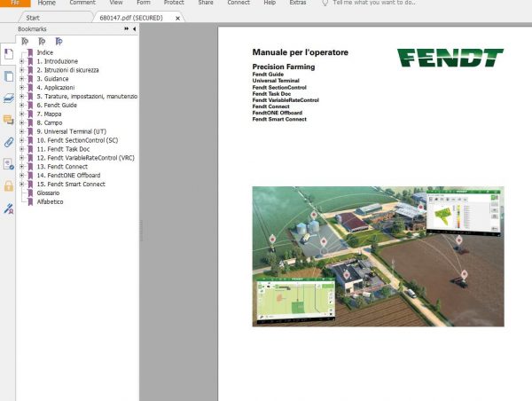The image size is (532, 401).
Task: Click the third blue bookmark flag icon
Action: pyautogui.click(x=59, y=42)
